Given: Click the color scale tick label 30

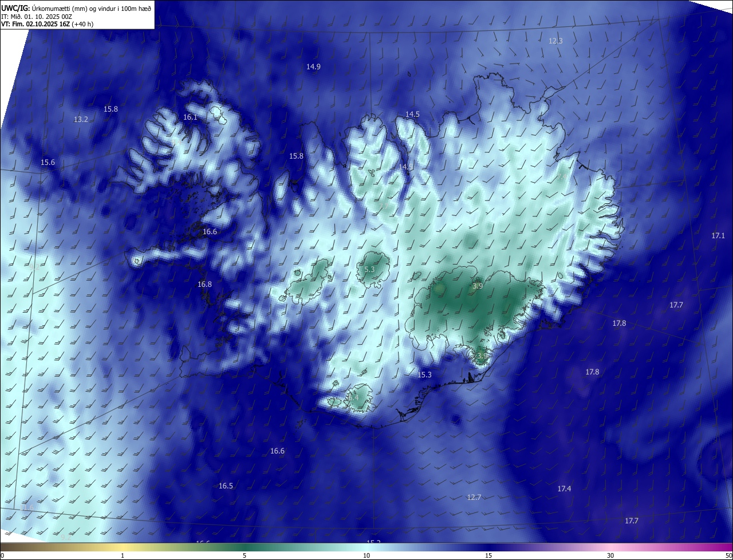Looking at the screenshot, I should [x=610, y=555].
